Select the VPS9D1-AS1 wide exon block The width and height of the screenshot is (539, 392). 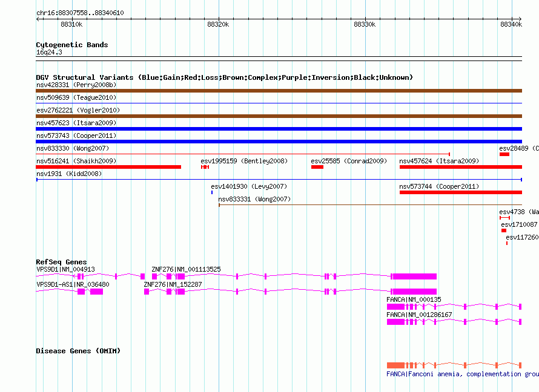point(96,292)
